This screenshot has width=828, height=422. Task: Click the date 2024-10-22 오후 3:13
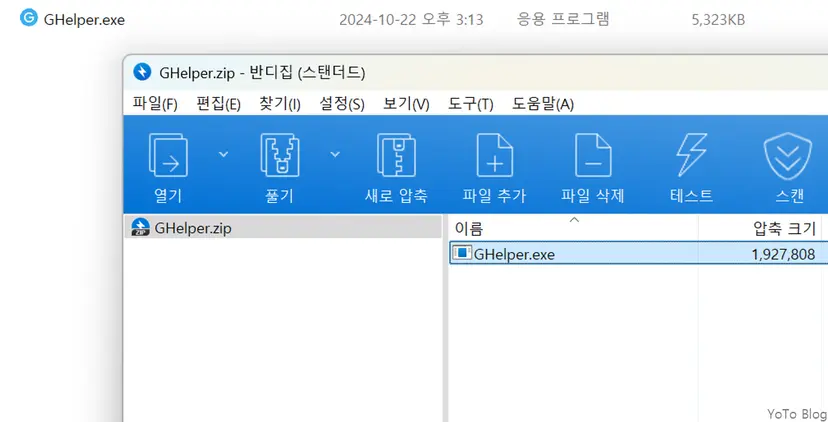[411, 20]
